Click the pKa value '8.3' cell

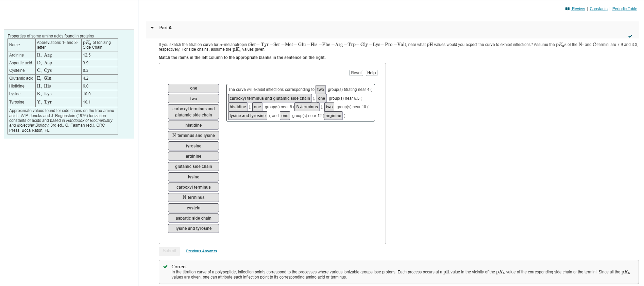(x=100, y=70)
